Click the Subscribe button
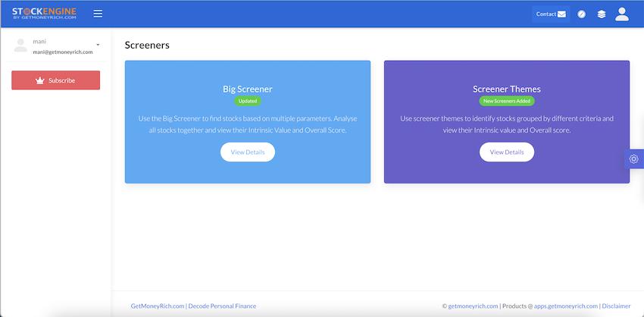 tap(55, 80)
